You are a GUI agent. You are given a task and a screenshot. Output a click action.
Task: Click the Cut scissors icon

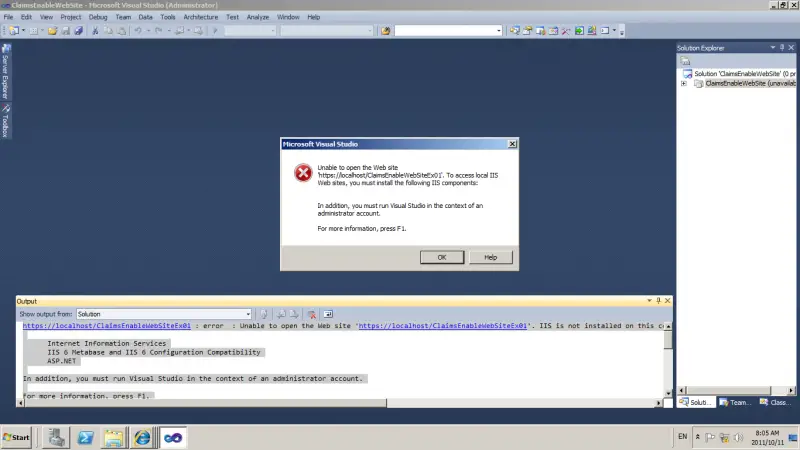(95, 31)
